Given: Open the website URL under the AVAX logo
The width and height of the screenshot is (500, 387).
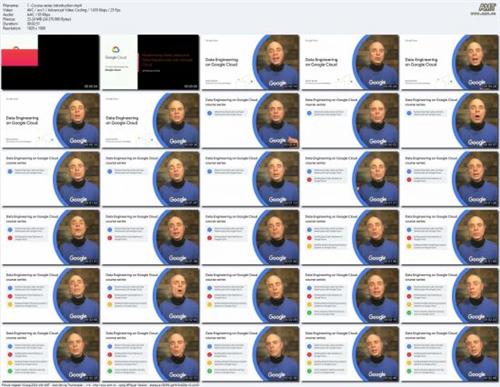Looking at the screenshot, I should point(483,14).
